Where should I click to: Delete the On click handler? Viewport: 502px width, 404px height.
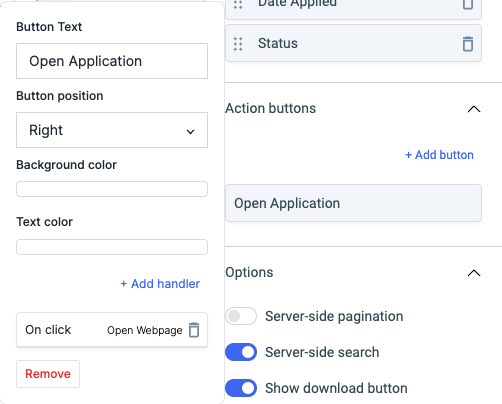point(194,330)
